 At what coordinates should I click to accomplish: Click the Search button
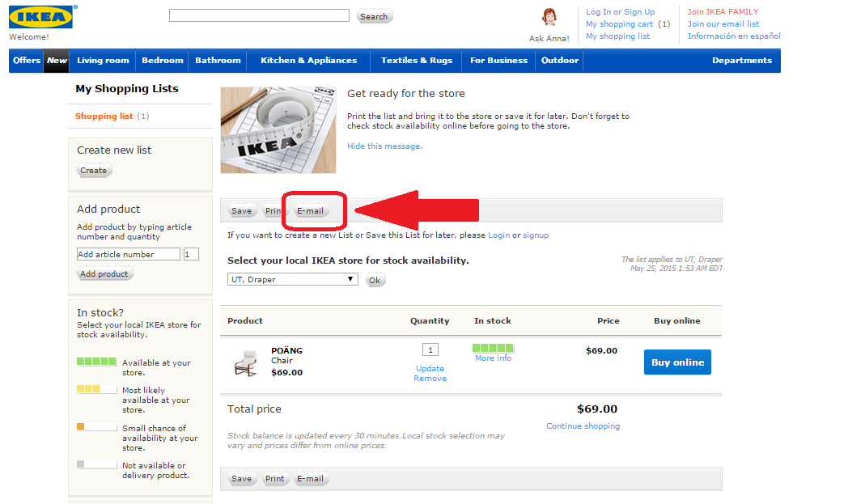pyautogui.click(x=374, y=16)
